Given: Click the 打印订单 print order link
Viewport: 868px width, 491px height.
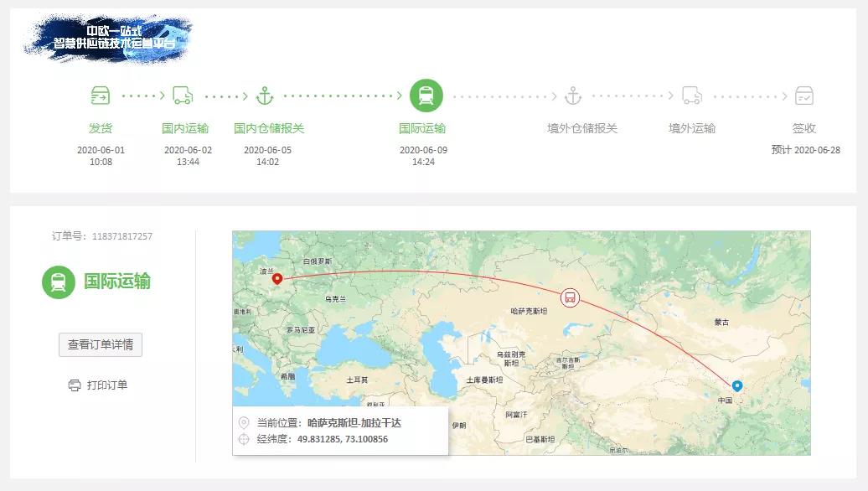Looking at the screenshot, I should [107, 385].
